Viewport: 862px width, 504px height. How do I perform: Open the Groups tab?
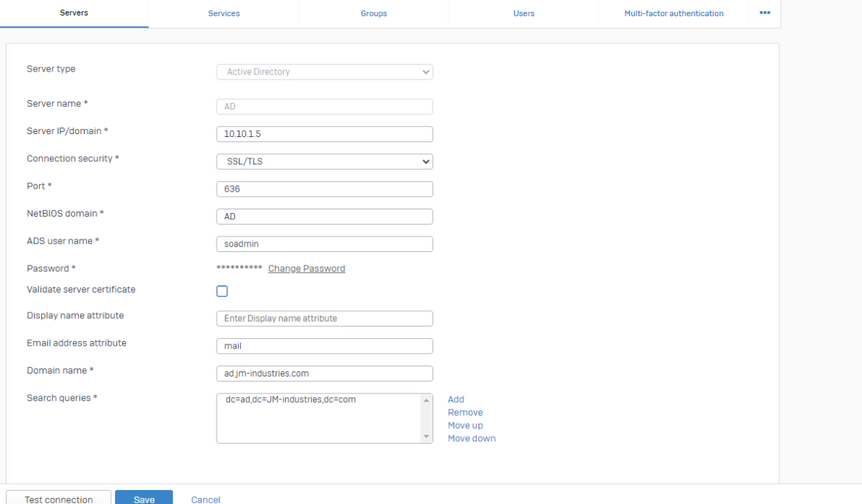[374, 13]
